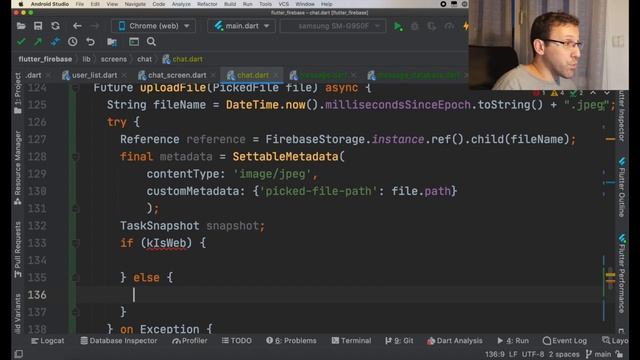Toggle the Resource Manager side panel

18,167
